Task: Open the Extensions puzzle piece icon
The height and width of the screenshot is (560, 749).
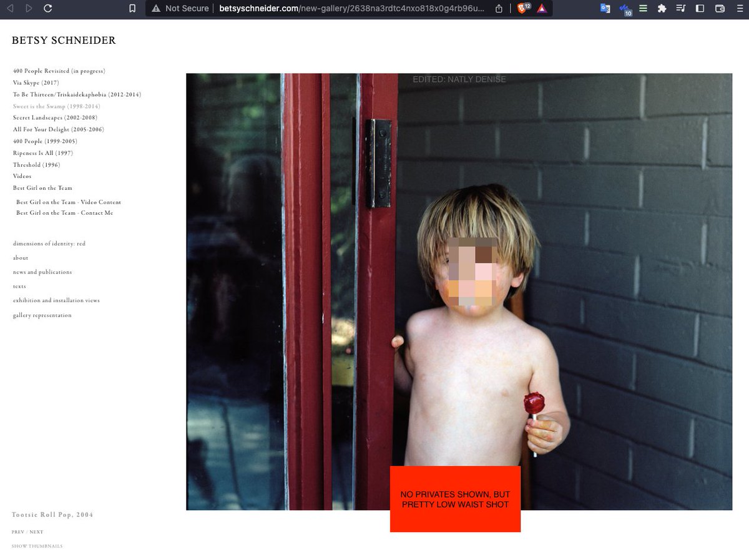Action: click(x=662, y=9)
